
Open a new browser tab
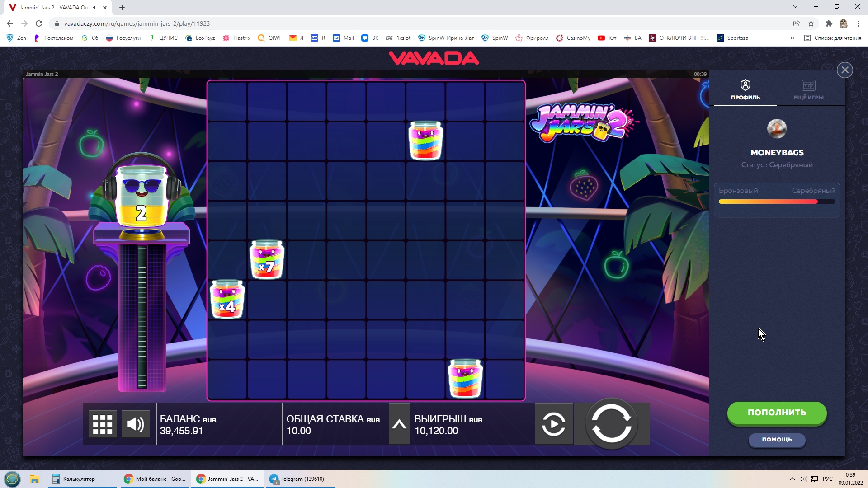122,8
